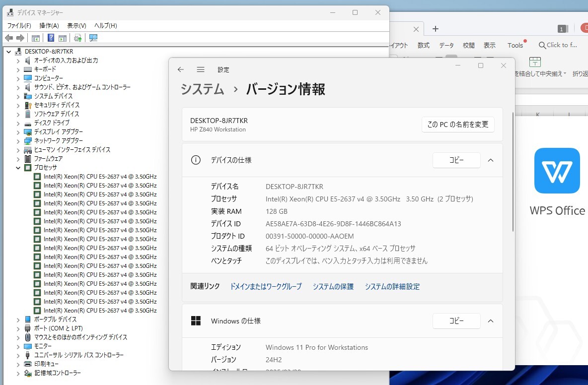Open the ヘルプ(H) menu in Device Manager
The width and height of the screenshot is (588, 385).
[106, 25]
